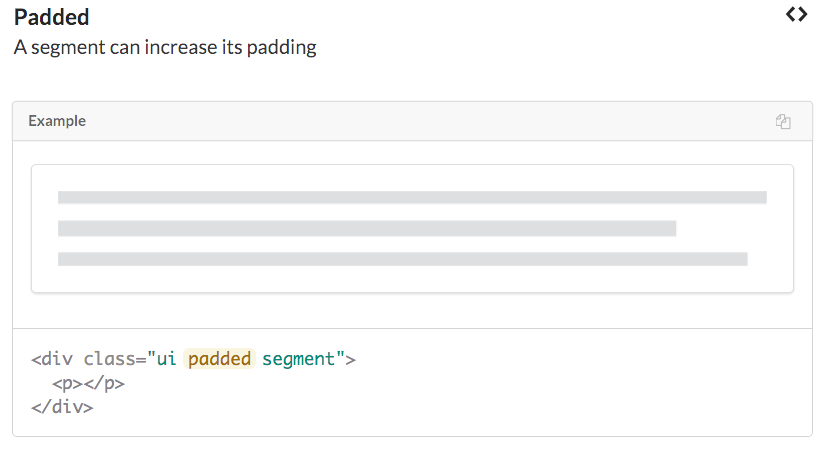Click the third placeholder line in the segment
Image resolution: width=829 pixels, height=459 pixels.
pyautogui.click(x=403, y=259)
